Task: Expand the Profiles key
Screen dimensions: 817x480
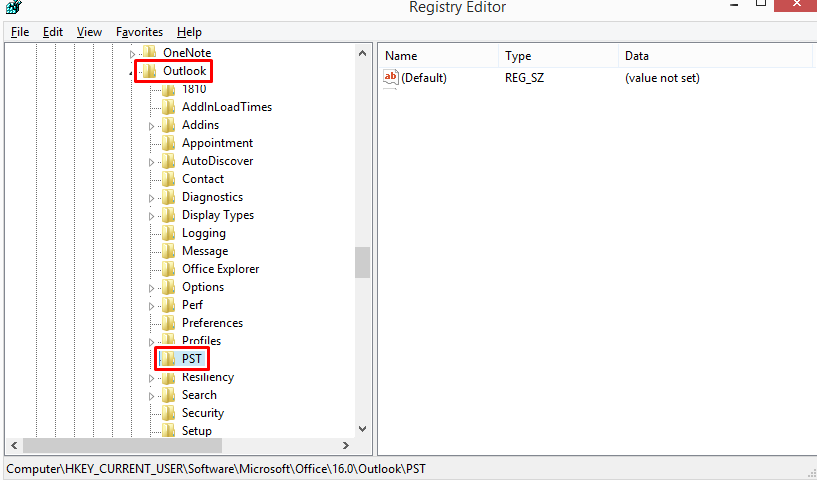Action: click(152, 342)
